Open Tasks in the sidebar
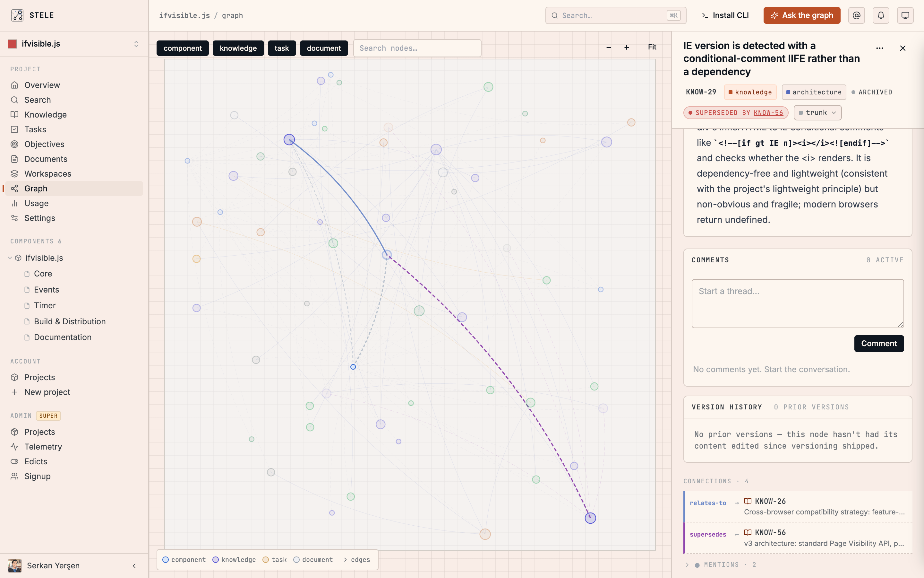924x578 pixels. (x=74, y=129)
